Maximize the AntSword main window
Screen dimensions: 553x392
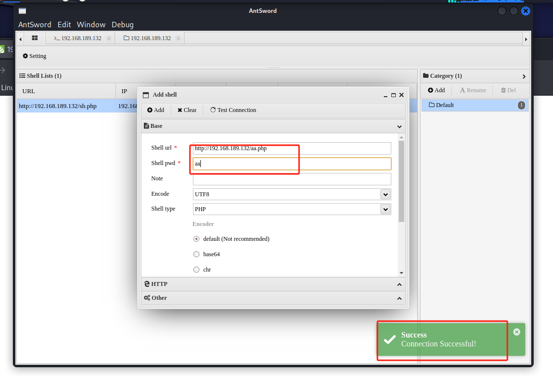coord(514,11)
